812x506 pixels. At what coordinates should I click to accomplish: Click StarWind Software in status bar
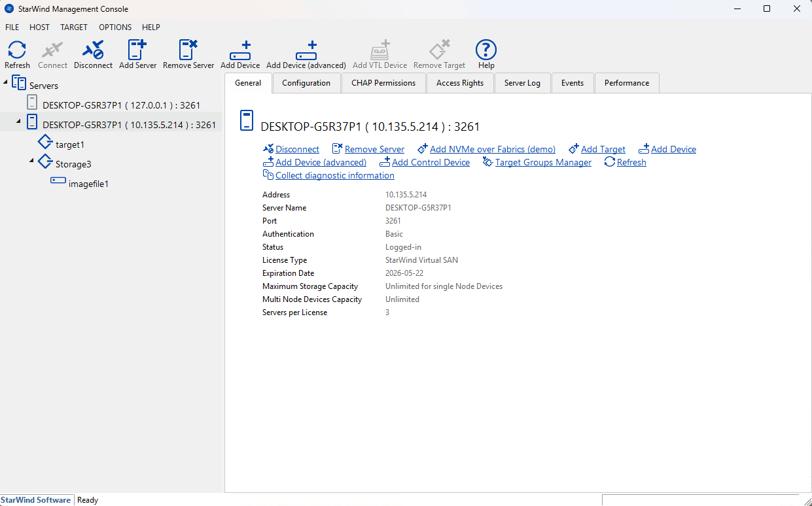coord(35,500)
